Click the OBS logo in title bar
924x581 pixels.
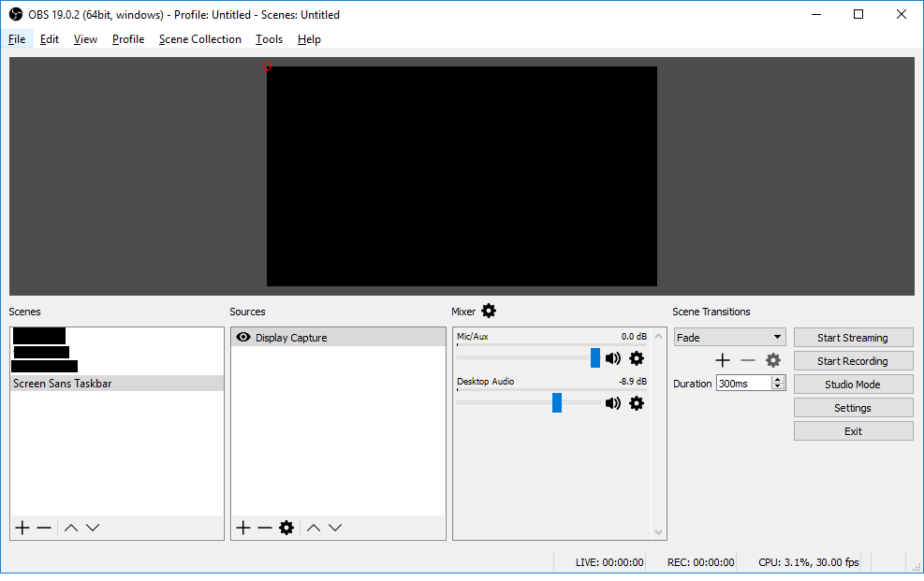(15, 14)
